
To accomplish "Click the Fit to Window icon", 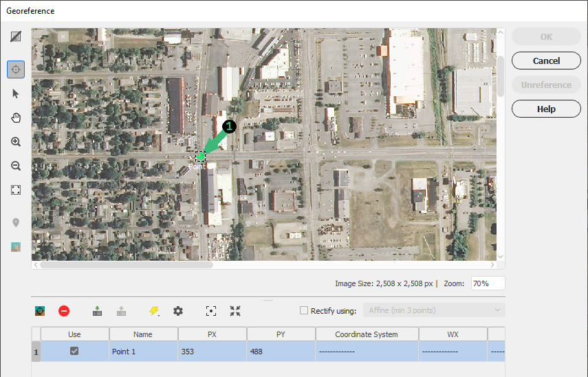I will (16, 190).
